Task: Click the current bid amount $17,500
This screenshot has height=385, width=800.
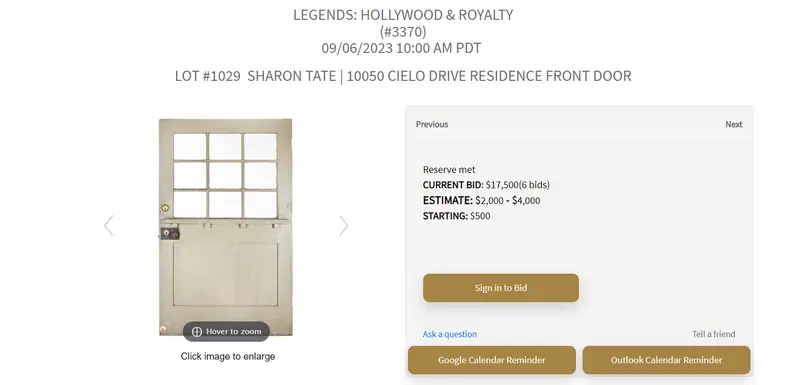Action: pos(502,185)
